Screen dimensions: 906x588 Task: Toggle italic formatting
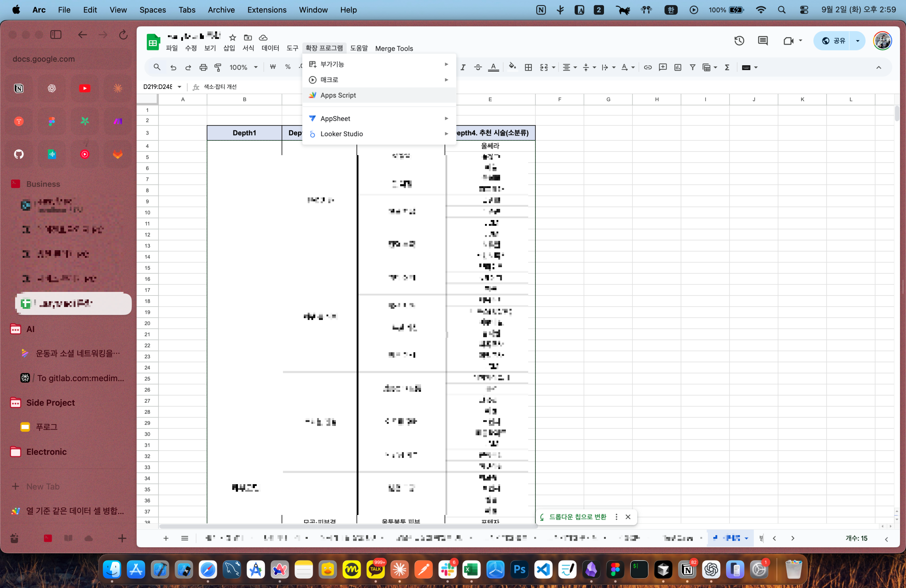tap(463, 67)
